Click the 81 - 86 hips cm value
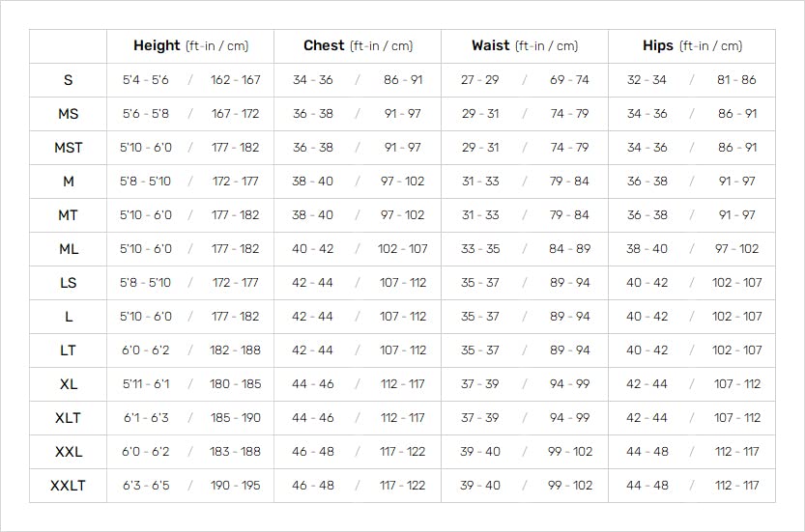The height and width of the screenshot is (532, 805). [x=737, y=80]
